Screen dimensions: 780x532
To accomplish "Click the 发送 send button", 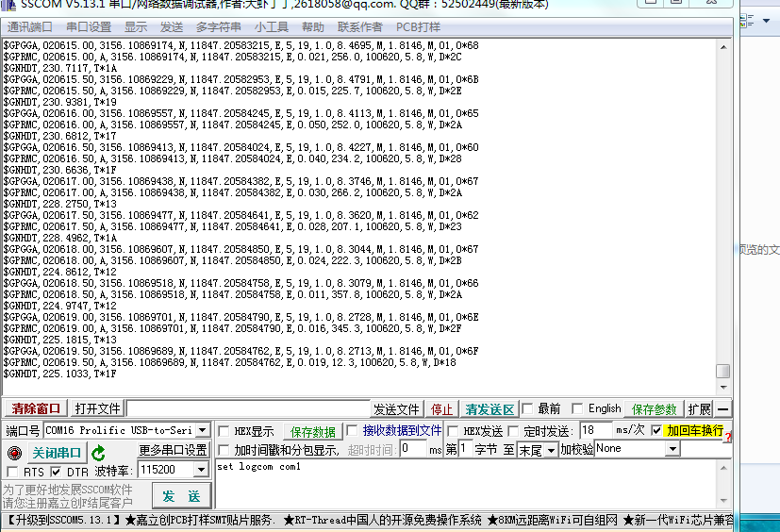I will pos(181,496).
